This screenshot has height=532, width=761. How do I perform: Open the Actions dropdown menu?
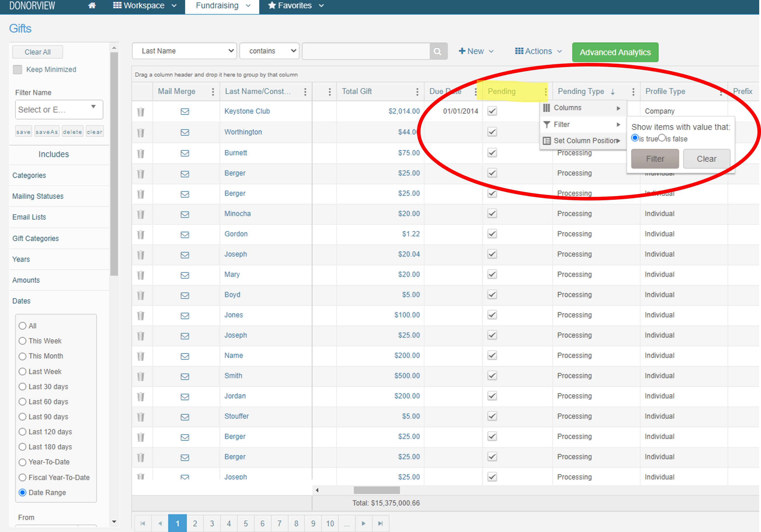(538, 51)
